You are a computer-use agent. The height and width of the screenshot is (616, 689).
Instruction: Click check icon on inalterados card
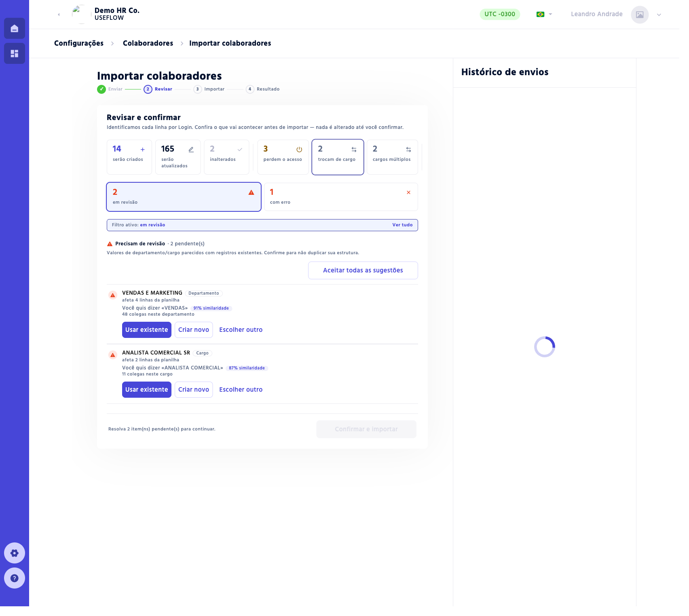click(240, 150)
